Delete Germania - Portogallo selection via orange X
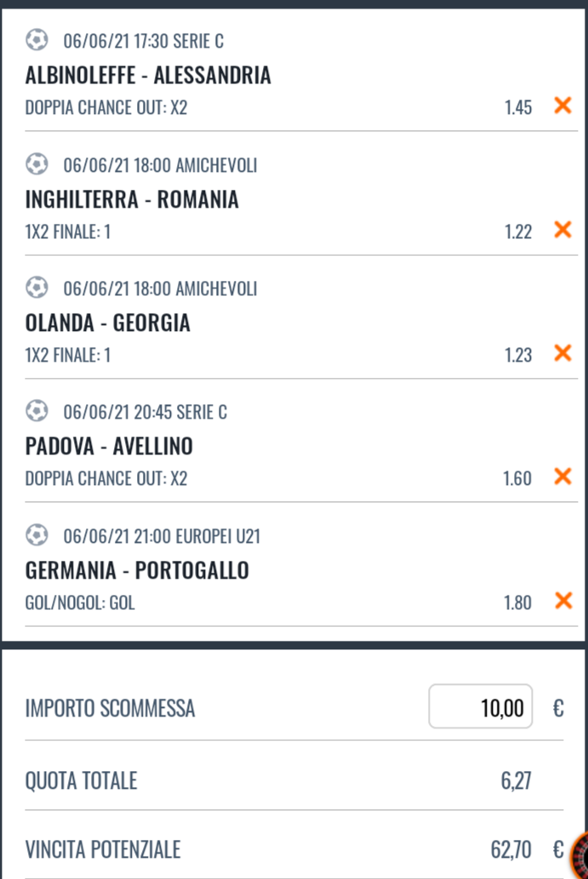Viewport: 588px width, 879px height. (x=562, y=601)
